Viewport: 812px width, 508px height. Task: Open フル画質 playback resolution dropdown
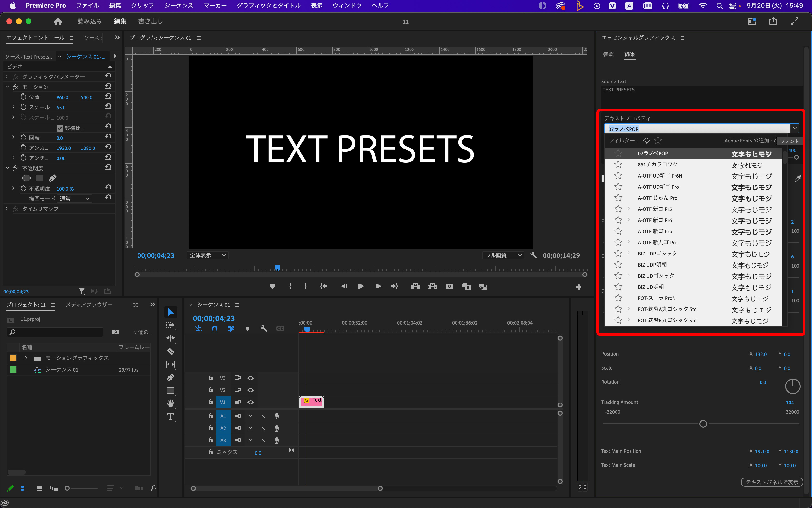click(503, 255)
